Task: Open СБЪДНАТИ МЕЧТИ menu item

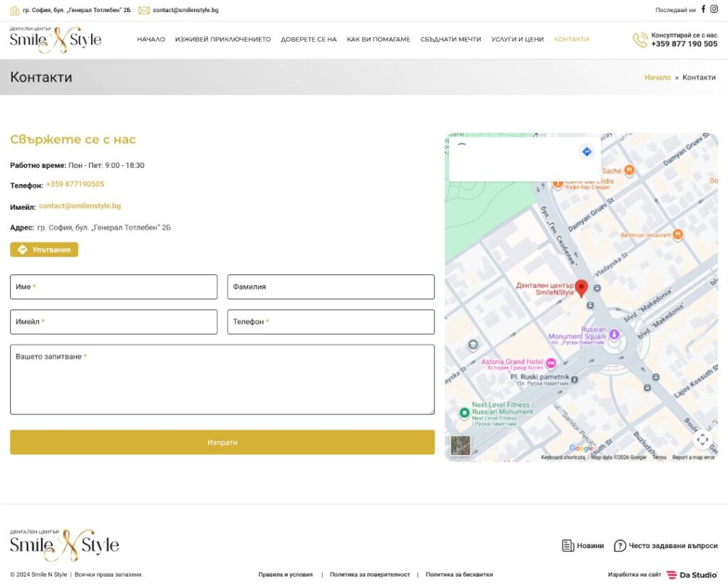Action: 451,40
